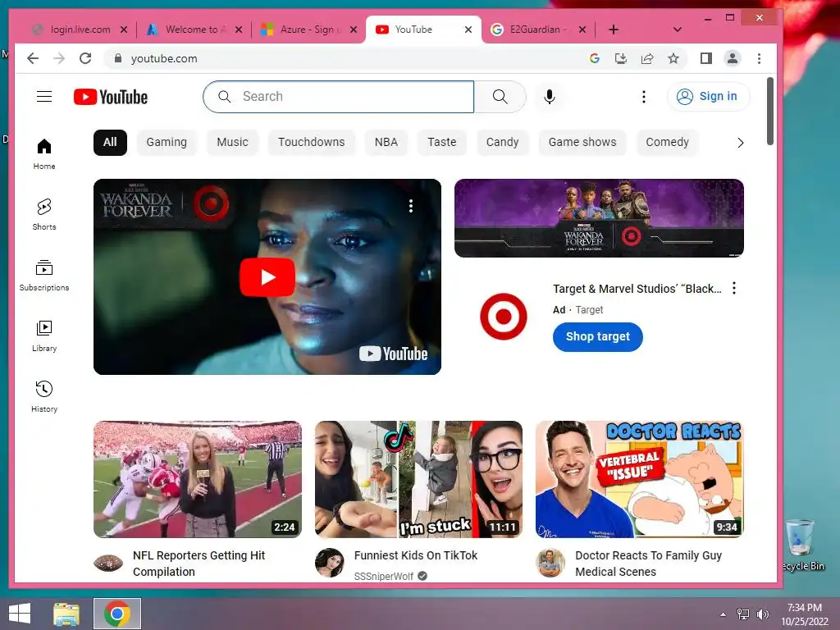
Task: Select the Comedy filter chip
Action: tap(667, 143)
